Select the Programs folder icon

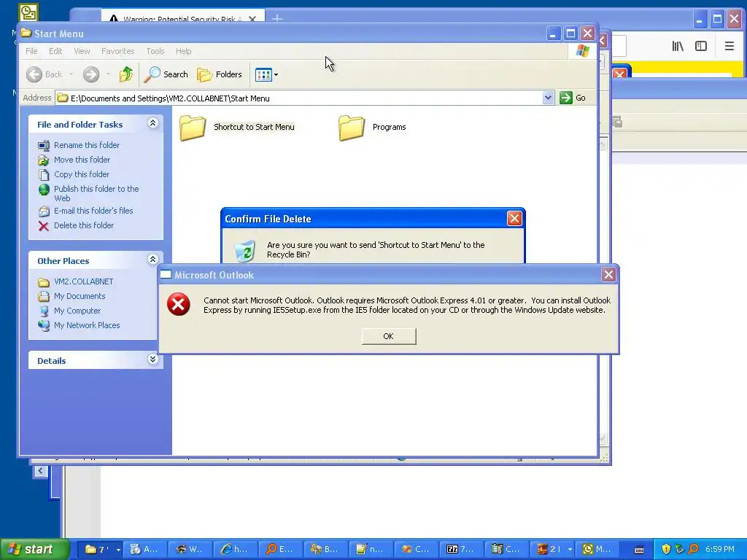(352, 128)
